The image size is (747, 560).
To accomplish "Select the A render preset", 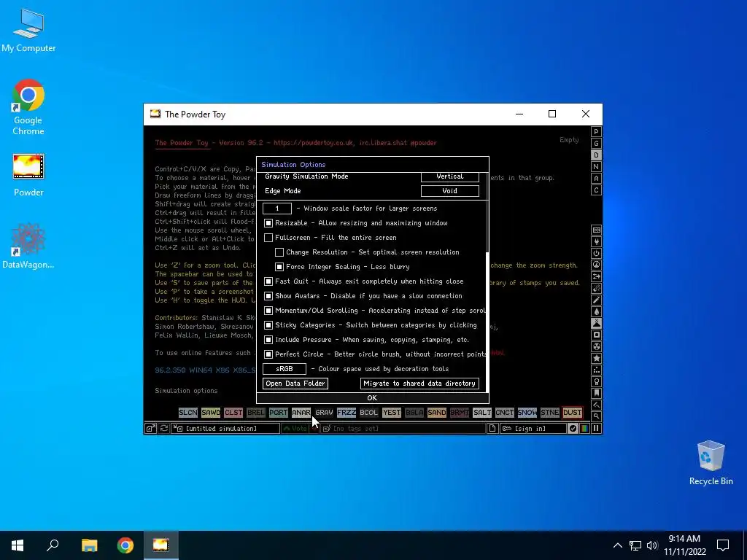I will click(596, 179).
